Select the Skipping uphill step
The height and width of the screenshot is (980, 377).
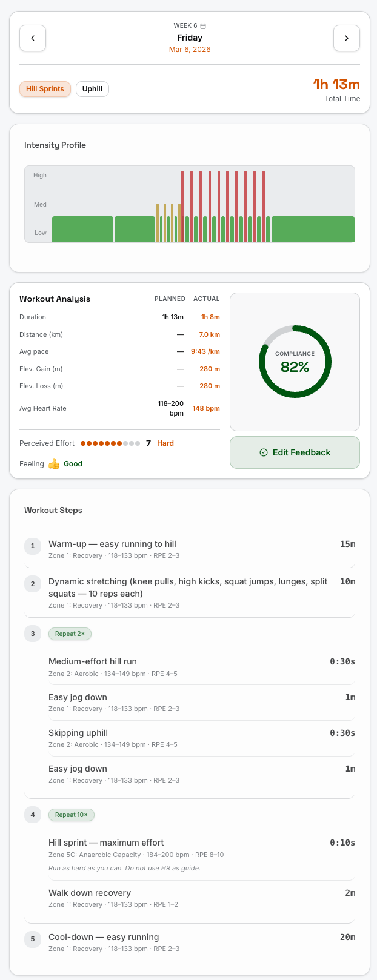tap(78, 733)
